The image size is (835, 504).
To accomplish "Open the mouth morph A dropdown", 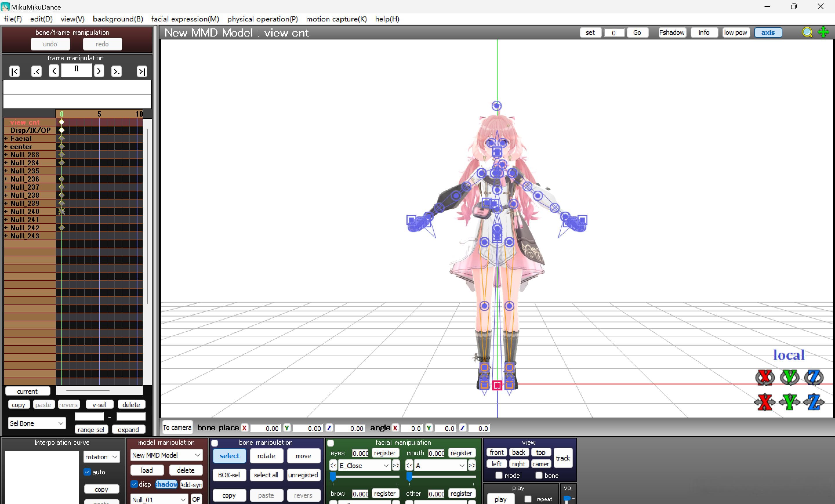I will (440, 466).
